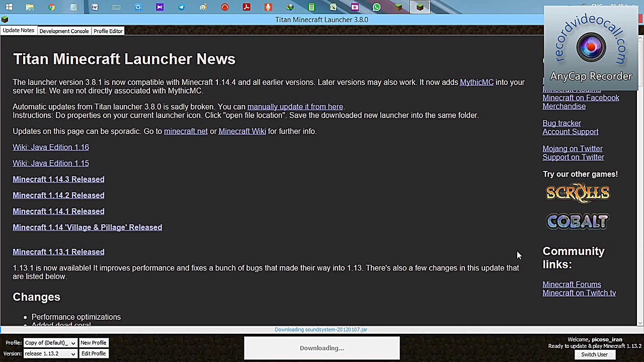
Task: Open Minecraft 1.14.1 Released link
Action: pyautogui.click(x=58, y=212)
